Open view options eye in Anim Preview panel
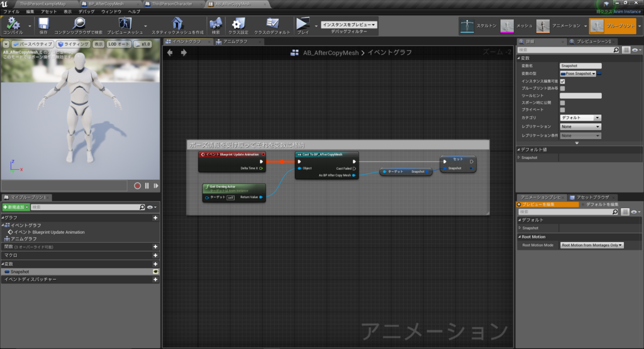 point(636,212)
